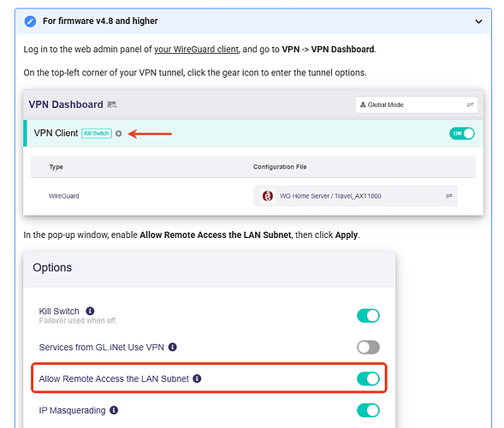Click the IP Masquerading info icon

click(114, 410)
